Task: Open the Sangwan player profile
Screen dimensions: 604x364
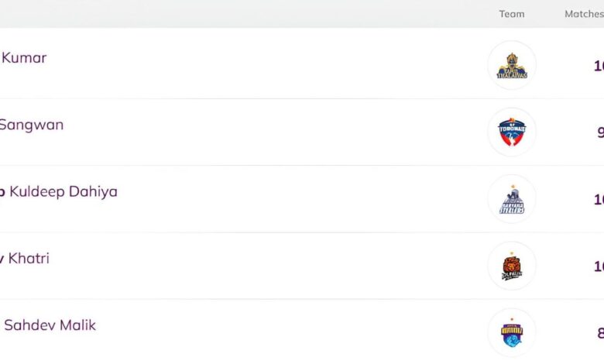Action: 31,125
